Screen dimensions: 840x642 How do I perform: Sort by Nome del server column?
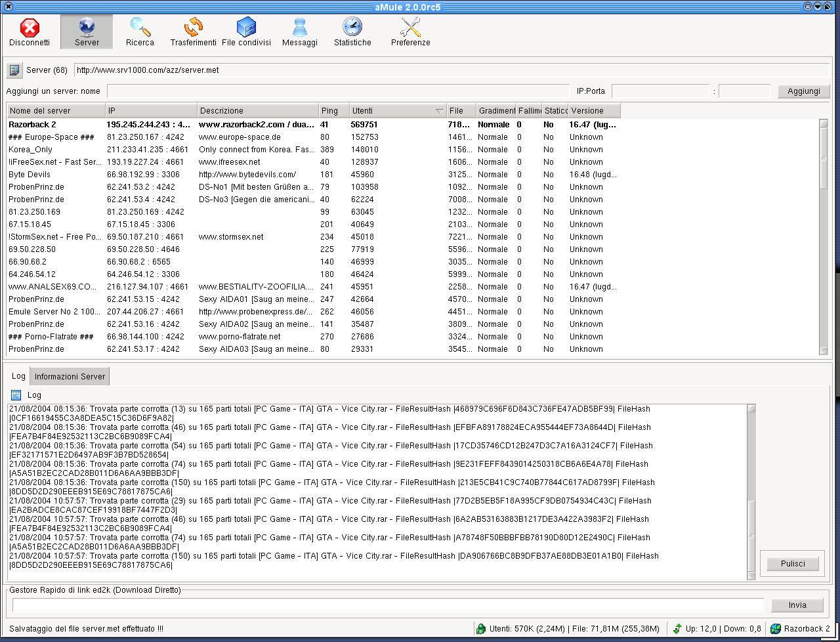(56, 111)
